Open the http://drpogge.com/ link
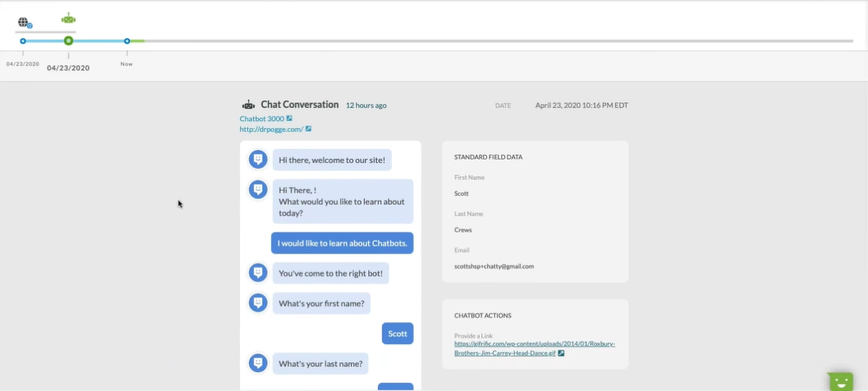 click(271, 129)
